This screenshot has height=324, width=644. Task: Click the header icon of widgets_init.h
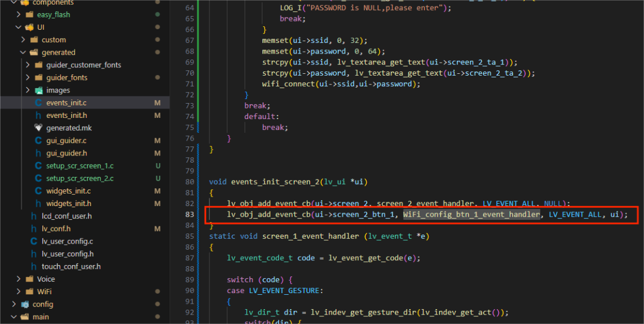(x=39, y=204)
